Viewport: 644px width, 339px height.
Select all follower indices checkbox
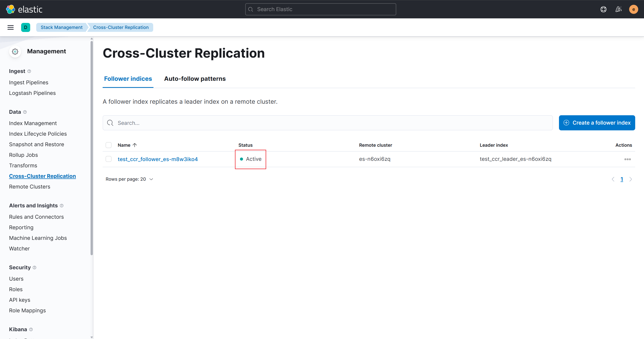coord(108,145)
